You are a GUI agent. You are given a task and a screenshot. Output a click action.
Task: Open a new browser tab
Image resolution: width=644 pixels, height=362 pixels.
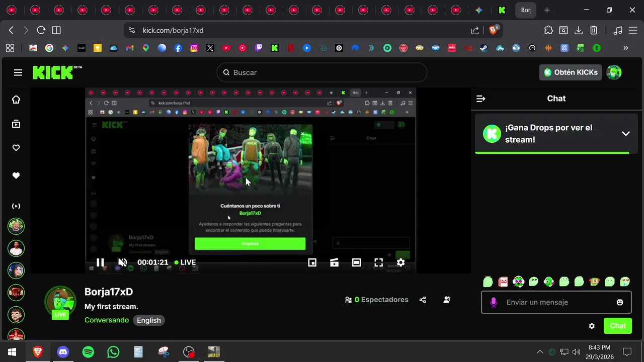[x=547, y=10]
